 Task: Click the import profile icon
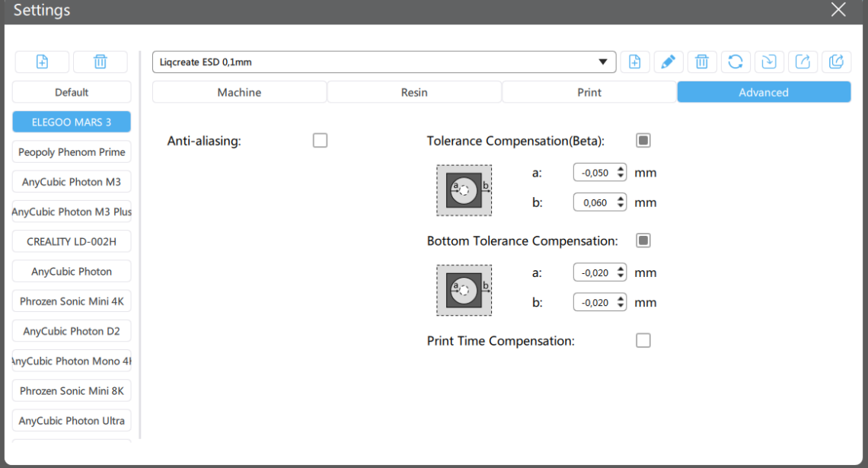click(x=769, y=62)
